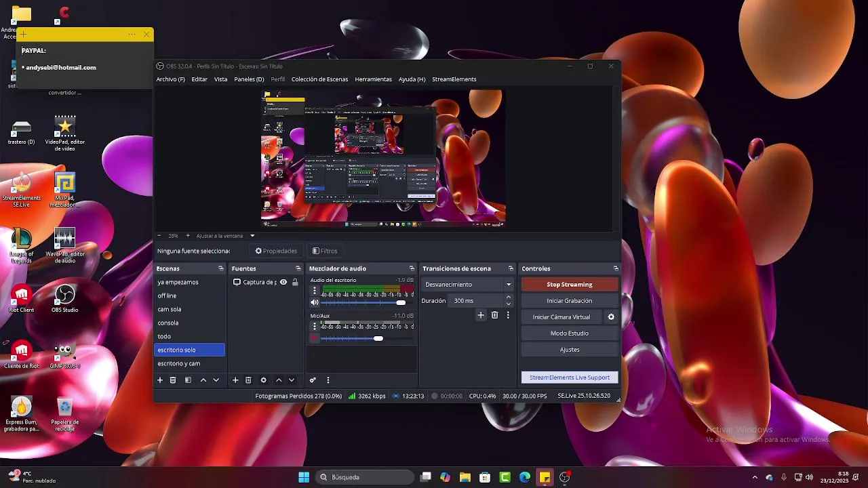
Task: Open preview scaling dropdown arrow
Action: coord(252,236)
